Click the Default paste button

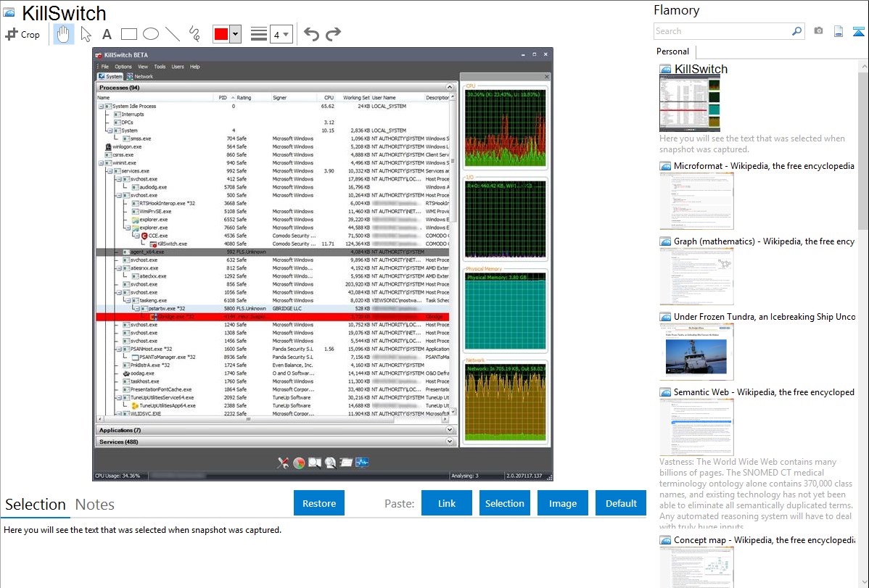click(621, 503)
